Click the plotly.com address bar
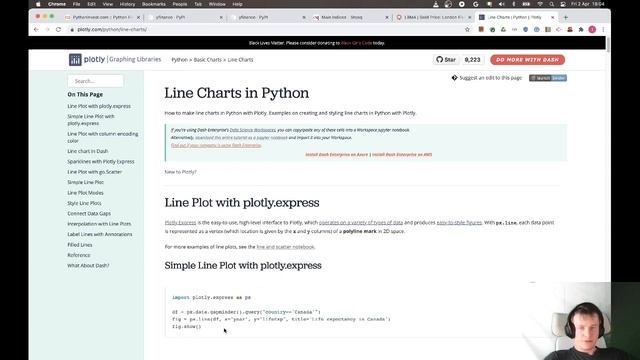This screenshot has height=360, width=640. click(x=265, y=29)
